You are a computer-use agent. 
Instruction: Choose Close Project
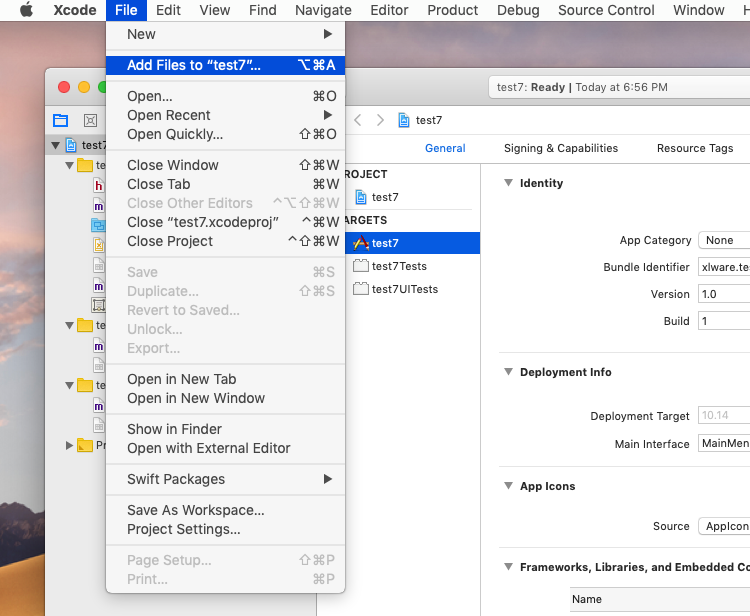pyautogui.click(x=225, y=242)
